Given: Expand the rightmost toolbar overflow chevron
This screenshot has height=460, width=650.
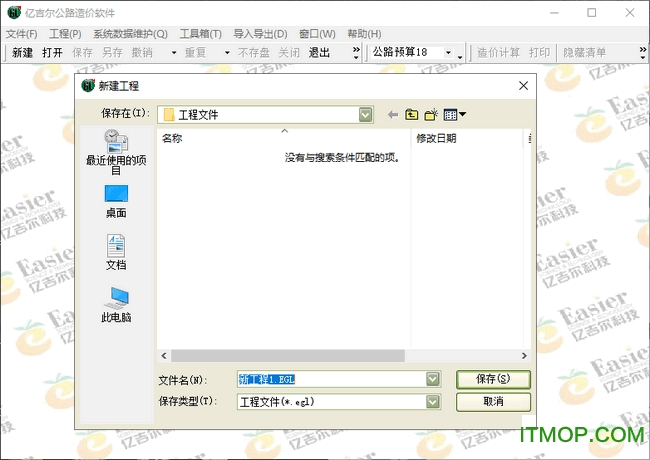Looking at the screenshot, I should (x=643, y=53).
